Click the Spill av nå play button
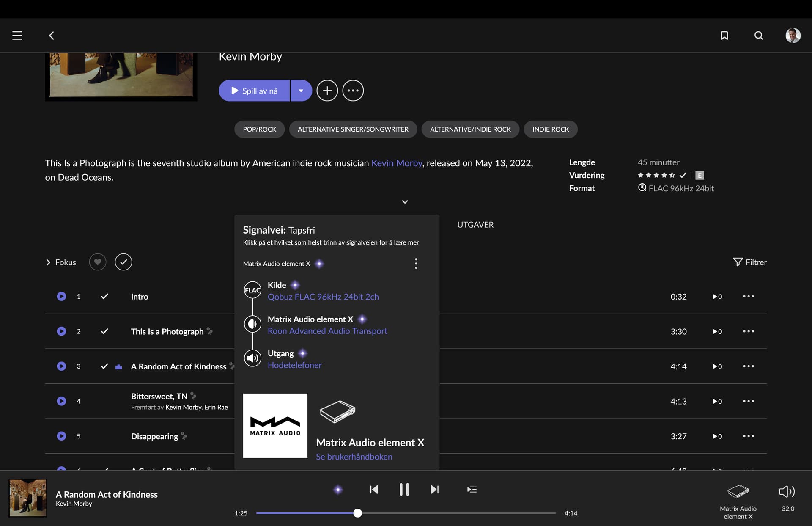This screenshot has width=812, height=526. coord(254,91)
